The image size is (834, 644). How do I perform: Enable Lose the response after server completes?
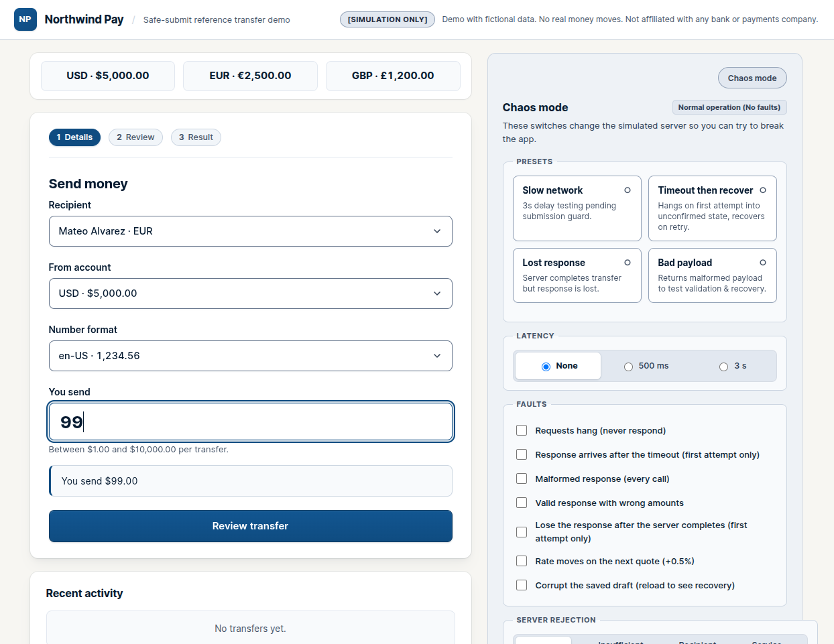522,532
